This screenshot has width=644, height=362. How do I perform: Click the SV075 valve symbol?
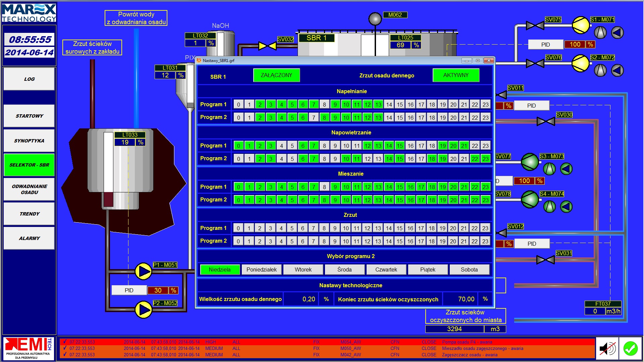[535, 25]
